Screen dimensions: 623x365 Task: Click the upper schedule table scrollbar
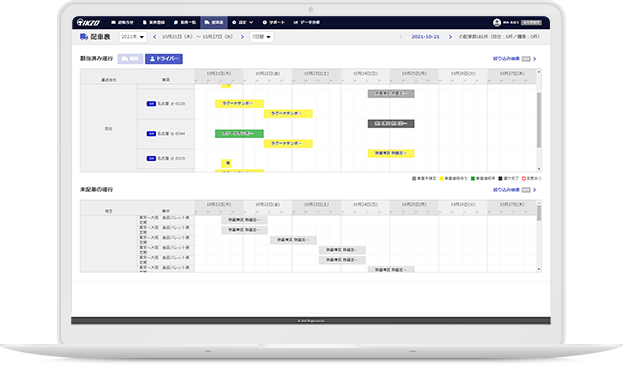click(x=539, y=120)
